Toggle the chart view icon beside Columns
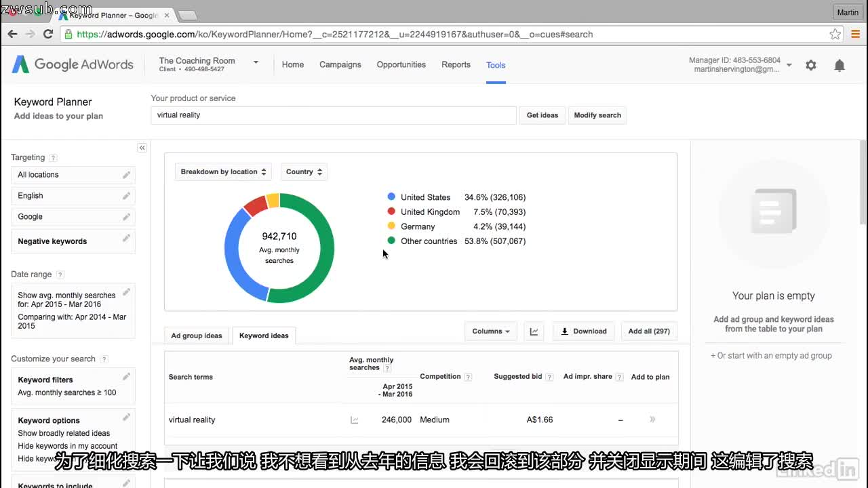The height and width of the screenshot is (488, 868). 534,331
